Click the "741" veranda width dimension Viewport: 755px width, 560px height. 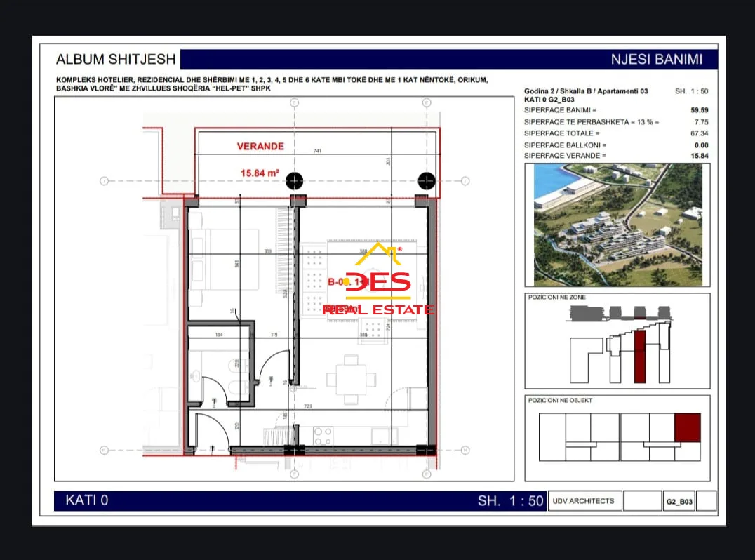tap(317, 151)
